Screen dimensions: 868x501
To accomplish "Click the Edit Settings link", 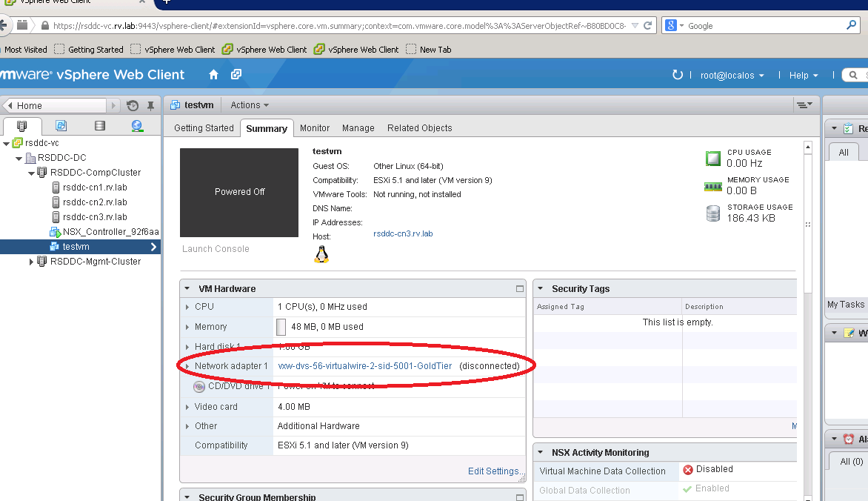I will tap(493, 471).
